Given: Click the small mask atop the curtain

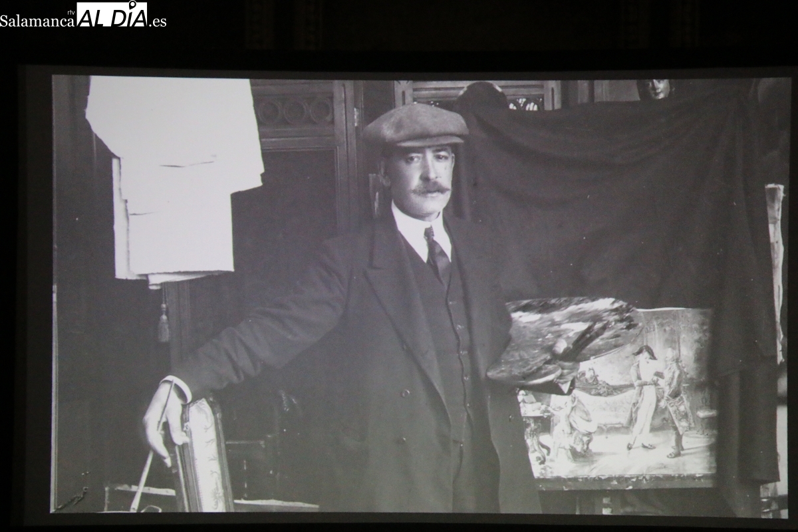Looking at the screenshot, I should click(655, 89).
